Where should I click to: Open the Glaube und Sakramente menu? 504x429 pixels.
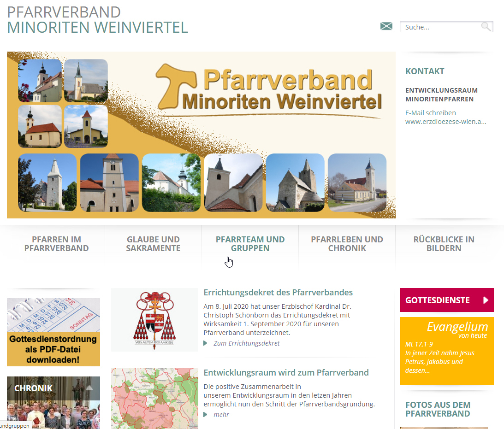coord(153,244)
